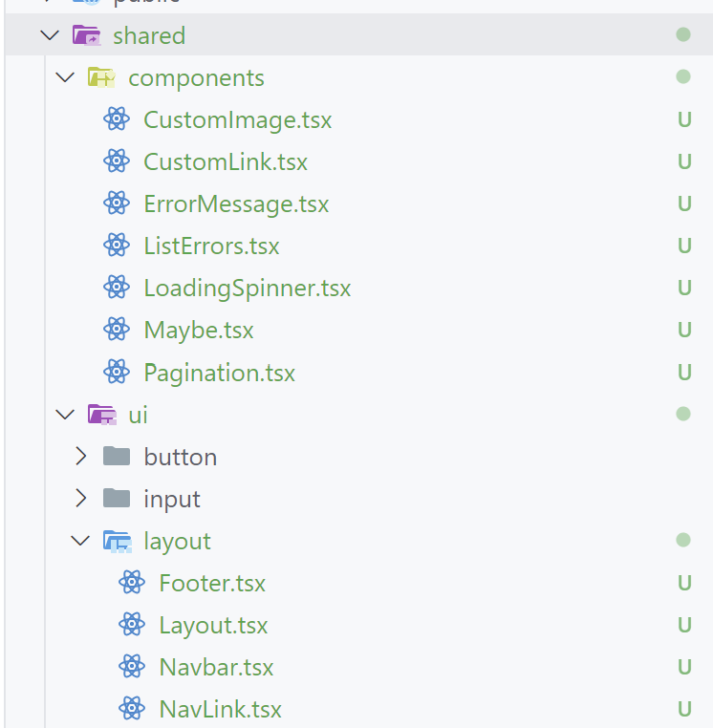Image resolution: width=713 pixels, height=728 pixels.
Task: Click the shared folder icon
Action: point(86,35)
